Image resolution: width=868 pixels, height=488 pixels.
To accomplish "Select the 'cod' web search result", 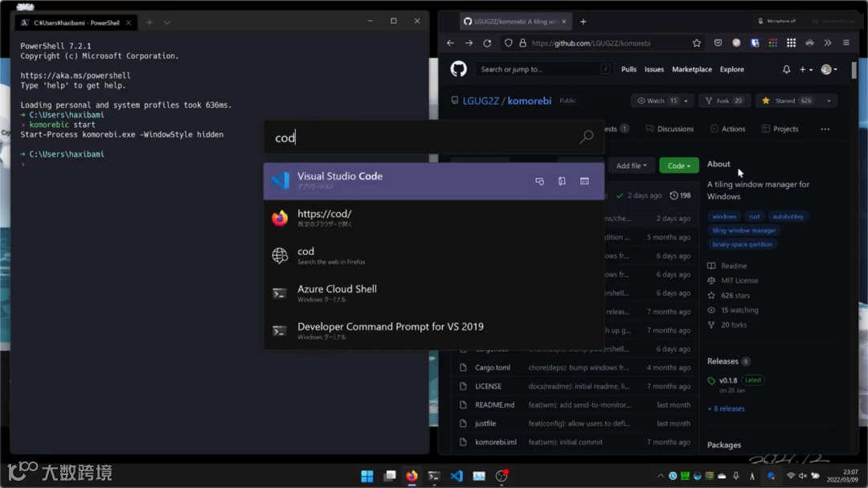I will [433, 256].
